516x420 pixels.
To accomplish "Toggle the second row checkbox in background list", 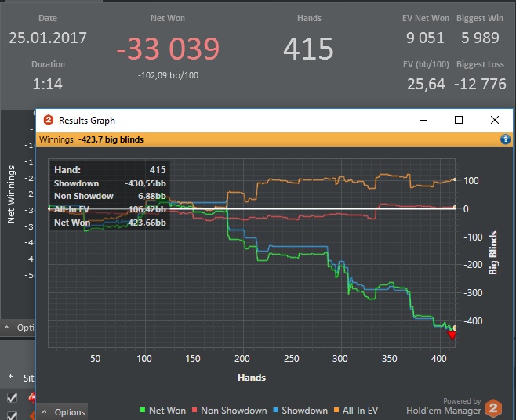I will [13, 415].
